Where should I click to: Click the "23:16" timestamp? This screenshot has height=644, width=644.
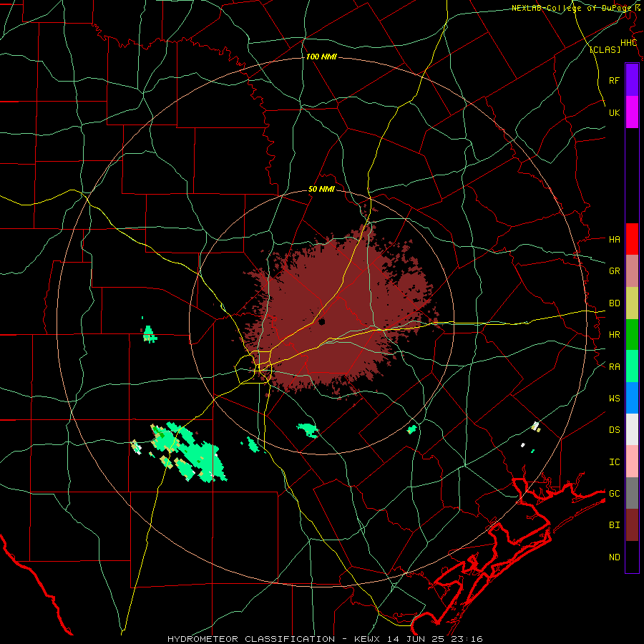tap(467, 639)
